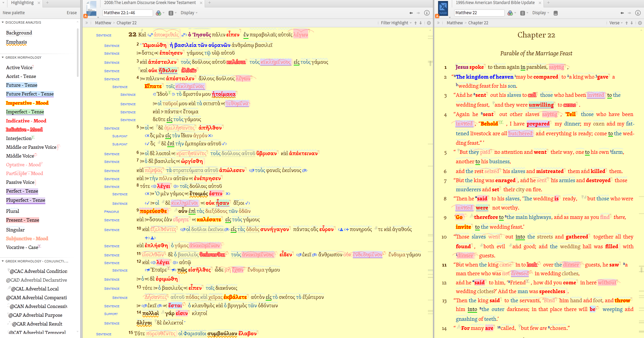Close the Highlighting tab
644x338 pixels.
tap(39, 3)
